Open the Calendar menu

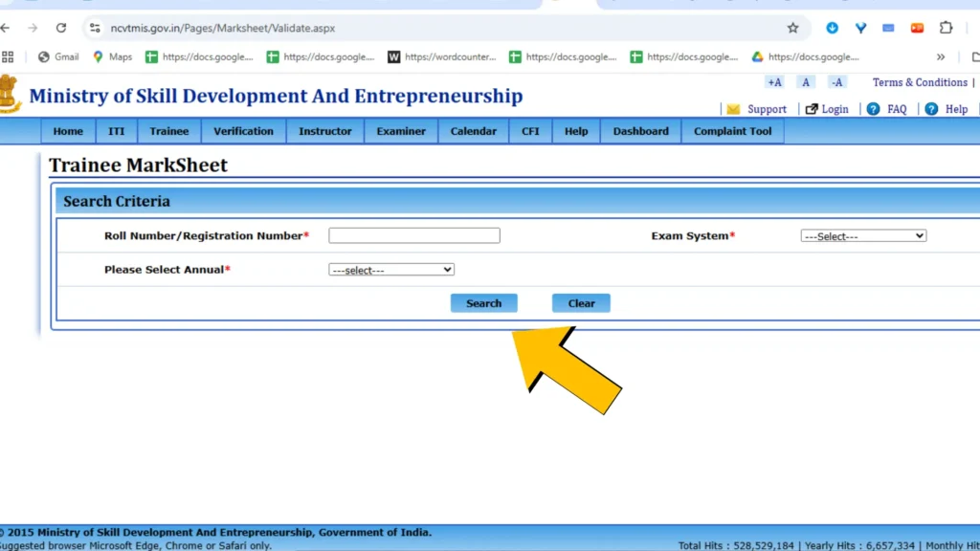[x=473, y=131]
